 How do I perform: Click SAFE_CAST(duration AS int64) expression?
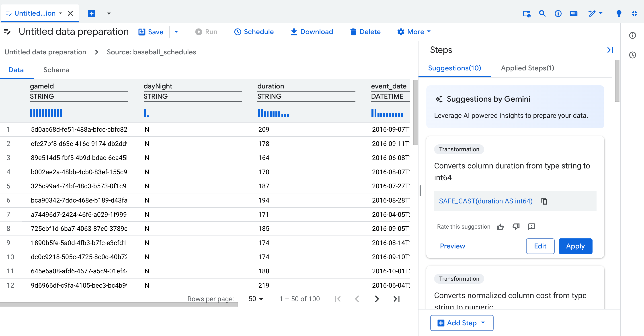pyautogui.click(x=486, y=201)
